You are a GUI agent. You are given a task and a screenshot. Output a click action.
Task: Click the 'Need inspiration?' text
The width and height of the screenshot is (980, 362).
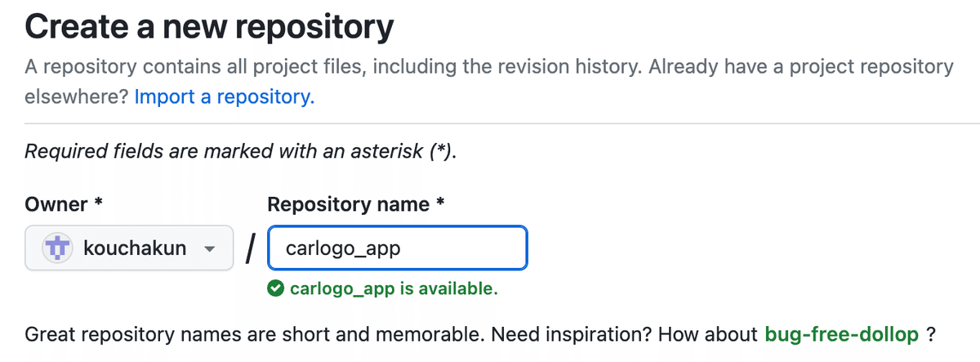pyautogui.click(x=534, y=334)
